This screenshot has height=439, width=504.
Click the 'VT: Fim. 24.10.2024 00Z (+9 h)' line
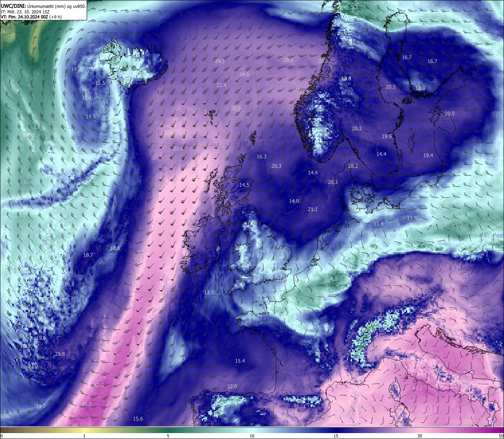click(31, 17)
